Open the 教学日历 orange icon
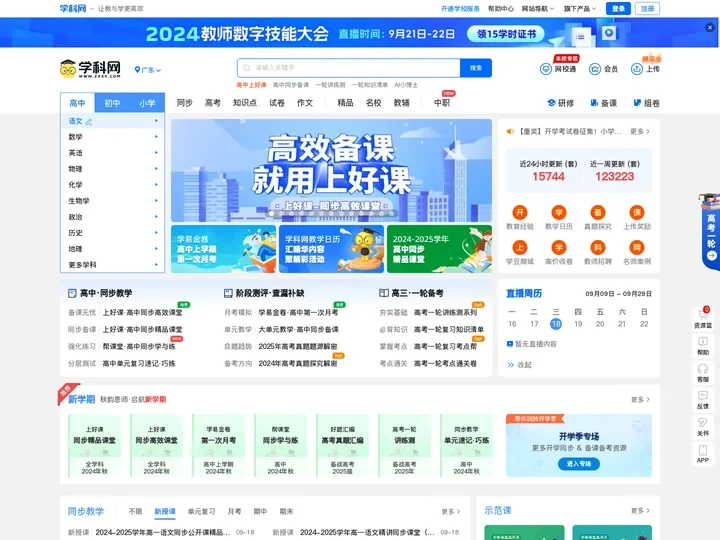 (559, 212)
